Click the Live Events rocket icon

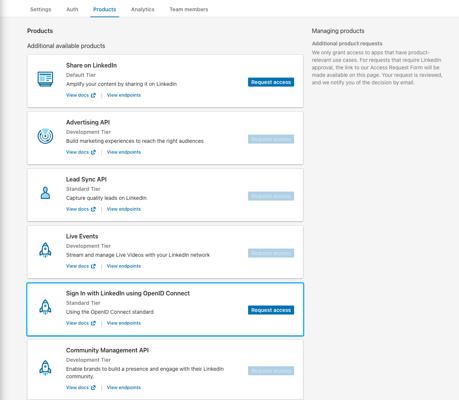(45, 250)
